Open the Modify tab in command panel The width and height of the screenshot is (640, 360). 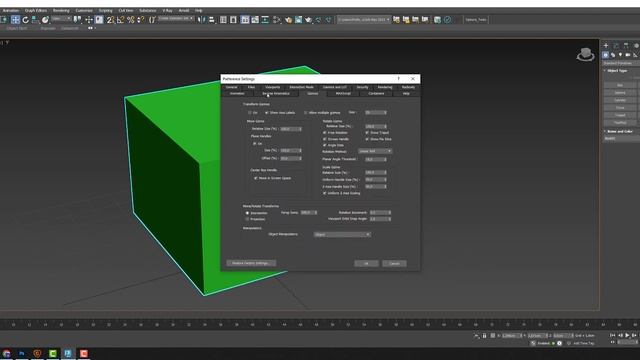616,46
